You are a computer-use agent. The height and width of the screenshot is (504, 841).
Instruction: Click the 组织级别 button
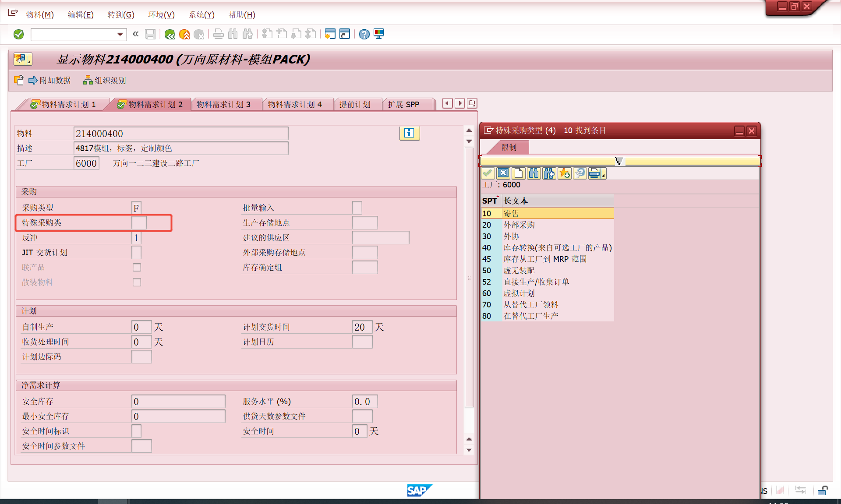click(105, 81)
